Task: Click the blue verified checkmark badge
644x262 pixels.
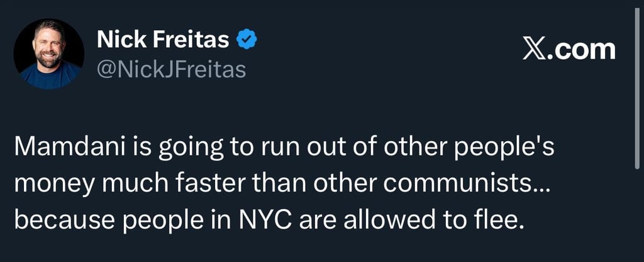Action: tap(246, 40)
